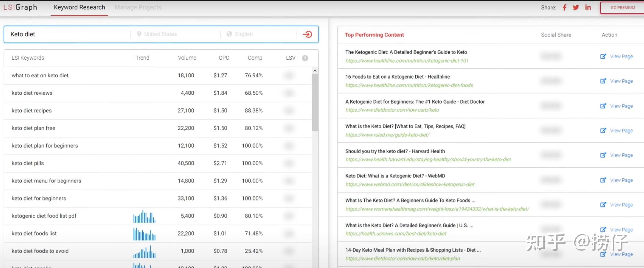Select keyword 'keto diet recipes'

click(x=31, y=111)
